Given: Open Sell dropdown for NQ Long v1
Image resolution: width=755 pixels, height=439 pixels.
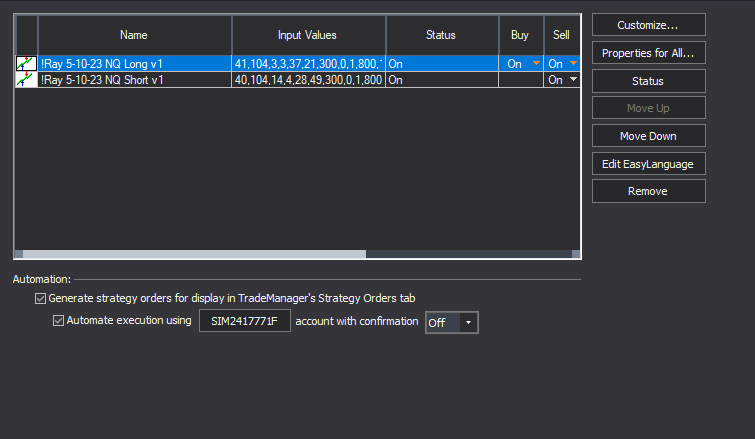Looking at the screenshot, I should coord(573,64).
